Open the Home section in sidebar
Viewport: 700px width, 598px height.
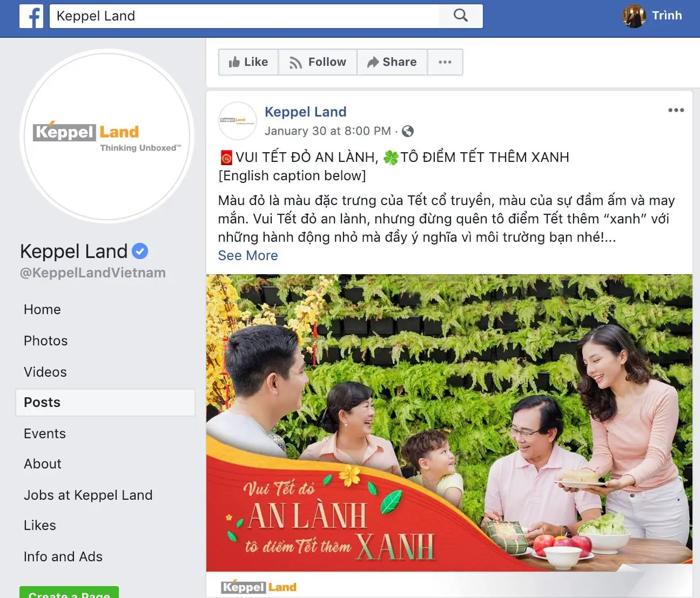(x=42, y=310)
